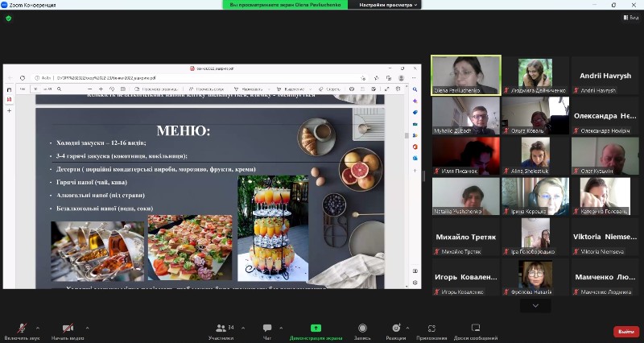644x343 pixels.
Task: Expand the chat options arrow
Action: pyautogui.click(x=281, y=328)
